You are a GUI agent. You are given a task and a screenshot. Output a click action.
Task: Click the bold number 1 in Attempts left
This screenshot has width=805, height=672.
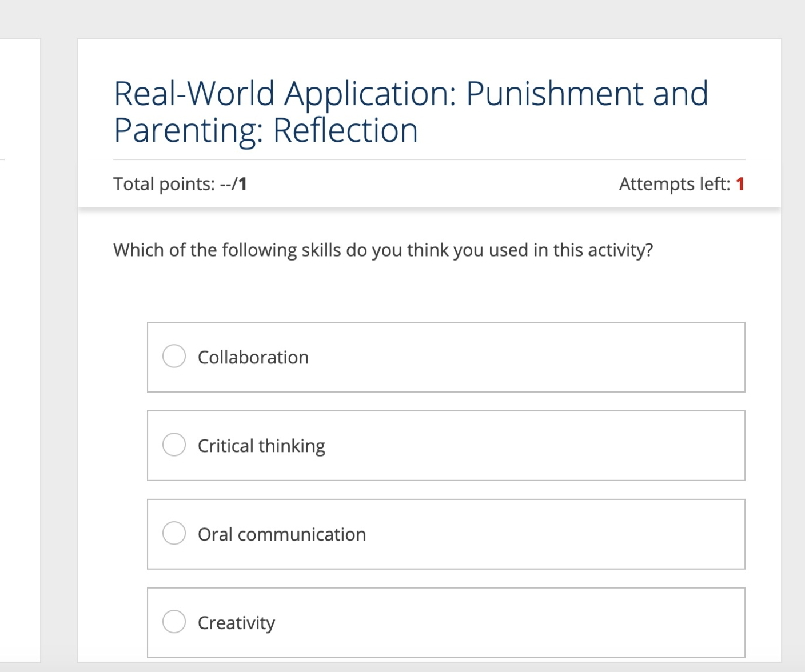pos(740,183)
